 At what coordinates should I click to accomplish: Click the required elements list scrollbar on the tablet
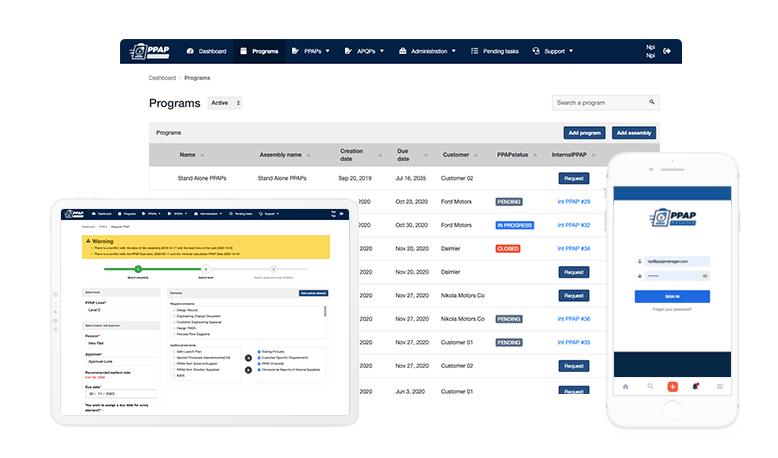[x=325, y=311]
